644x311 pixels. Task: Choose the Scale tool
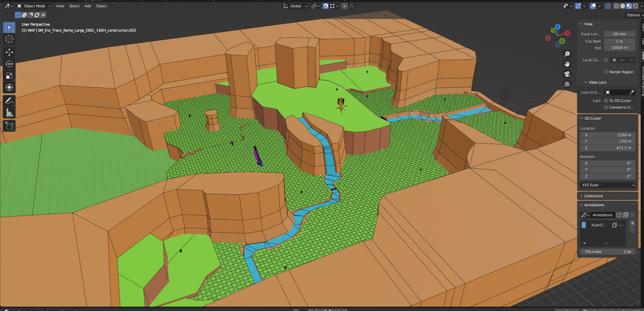[x=9, y=76]
